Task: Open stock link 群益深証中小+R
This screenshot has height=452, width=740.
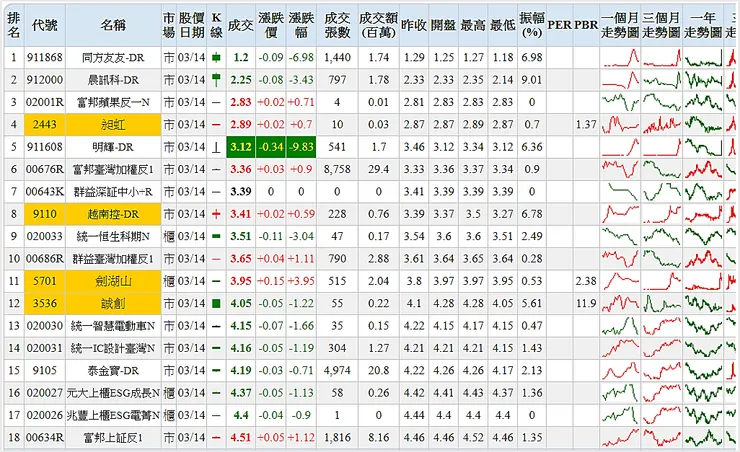Action: [113, 192]
